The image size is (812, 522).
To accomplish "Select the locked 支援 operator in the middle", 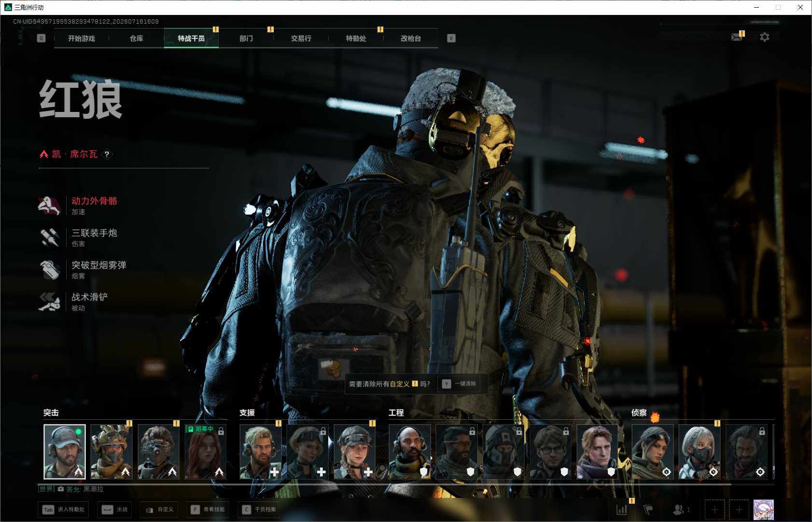I will (308, 452).
